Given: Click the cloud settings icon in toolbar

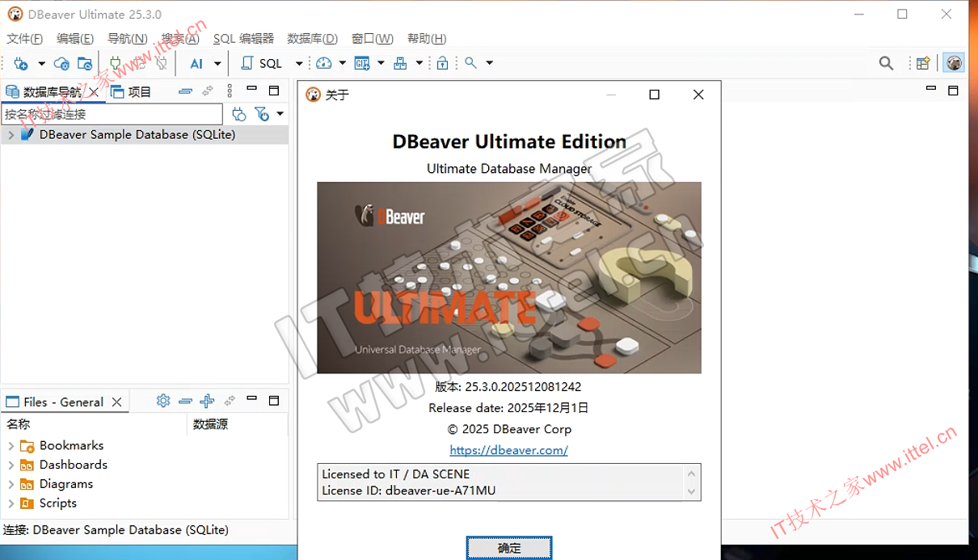Looking at the screenshot, I should click(61, 63).
